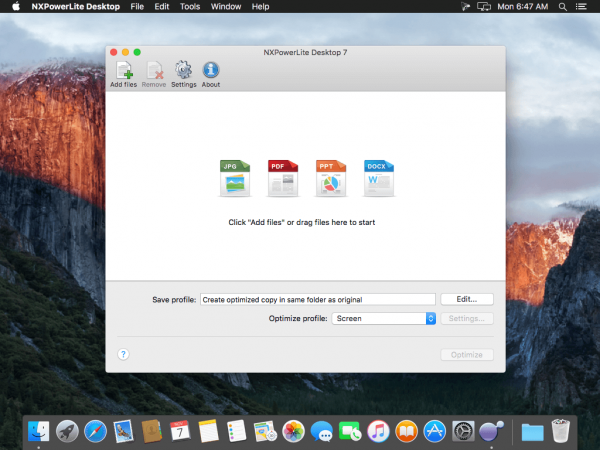This screenshot has height=450, width=600.
Task: Open the Settings gear in toolbar
Action: (x=184, y=74)
